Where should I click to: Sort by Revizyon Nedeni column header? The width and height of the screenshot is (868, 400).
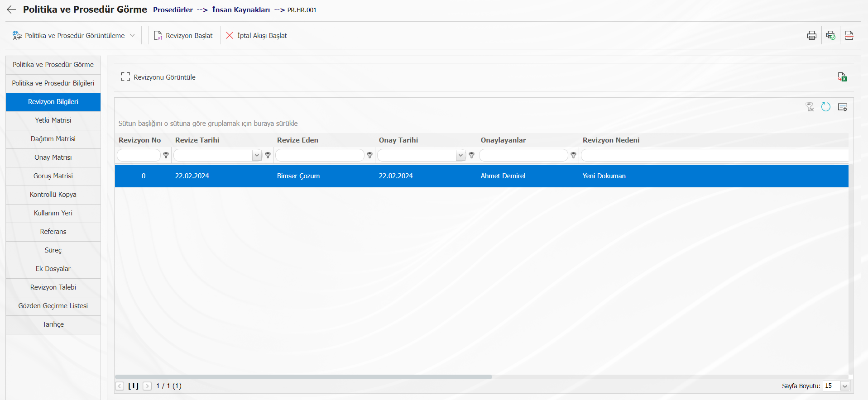(x=611, y=140)
